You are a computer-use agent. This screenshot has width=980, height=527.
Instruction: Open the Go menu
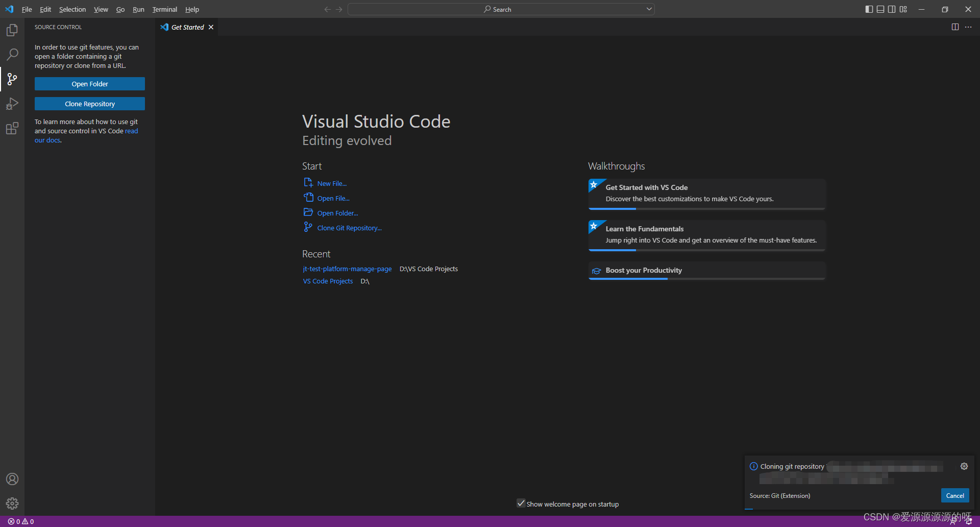(120, 9)
